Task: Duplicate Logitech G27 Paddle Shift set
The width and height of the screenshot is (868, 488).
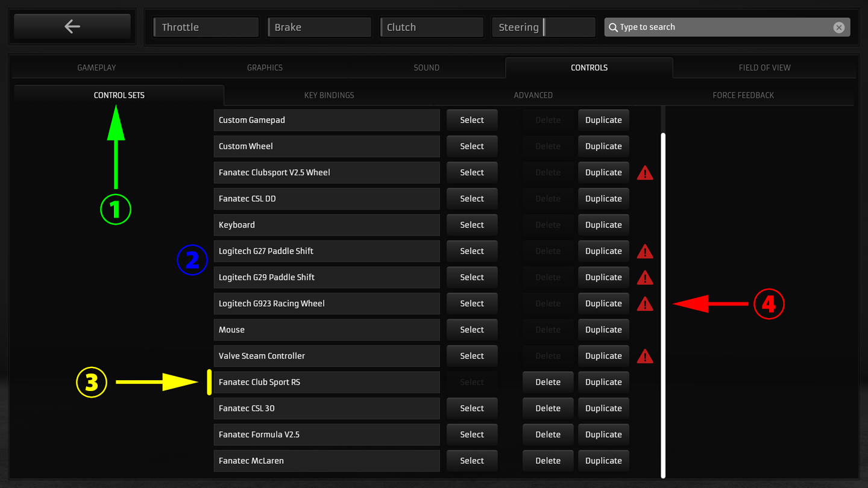Action: tap(603, 251)
